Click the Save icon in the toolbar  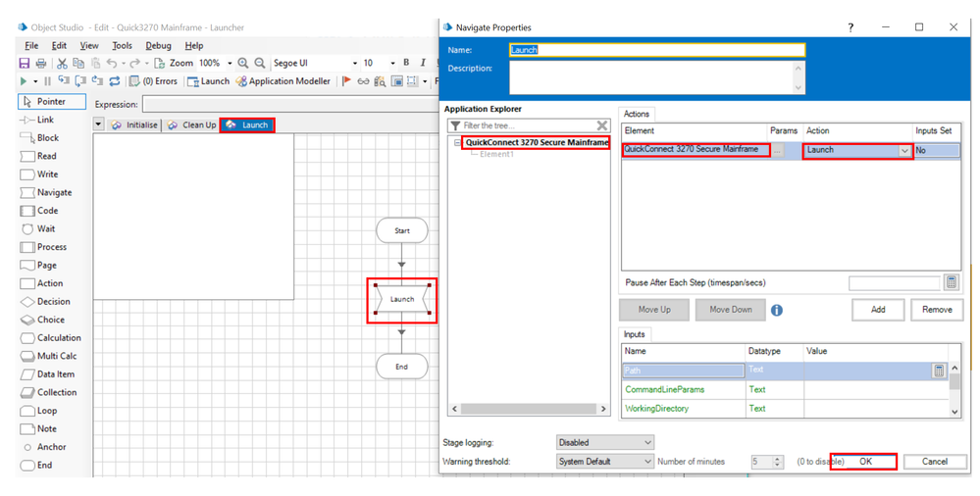pyautogui.click(x=25, y=63)
